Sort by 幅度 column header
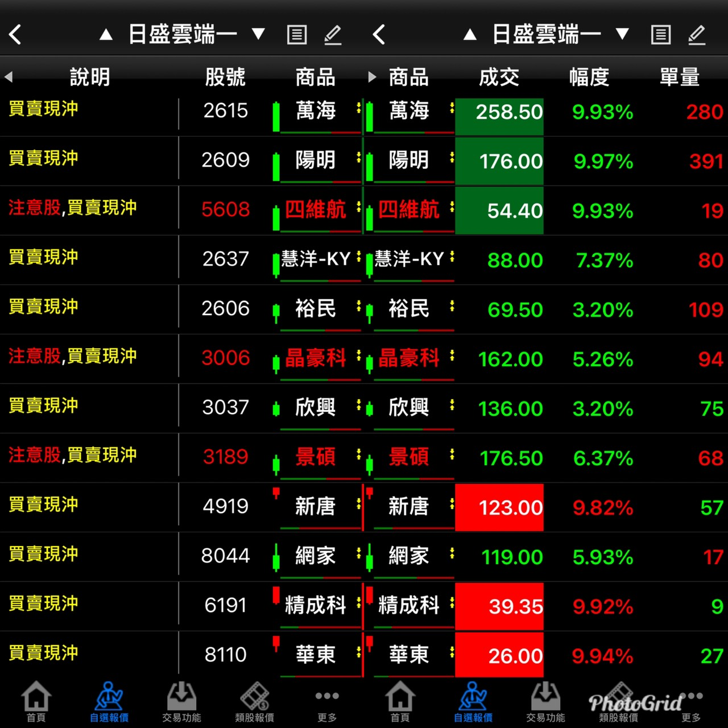The image size is (728, 728). point(589,77)
